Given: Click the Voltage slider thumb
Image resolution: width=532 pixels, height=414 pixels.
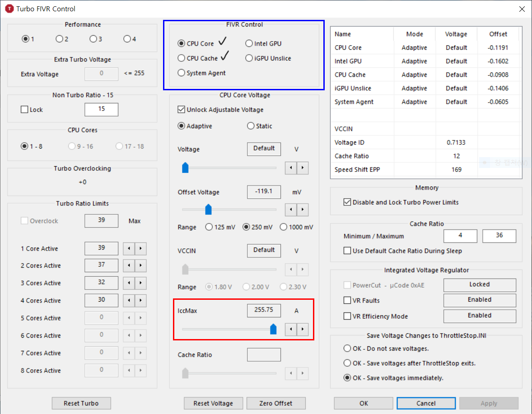Looking at the screenshot, I should 185,167.
